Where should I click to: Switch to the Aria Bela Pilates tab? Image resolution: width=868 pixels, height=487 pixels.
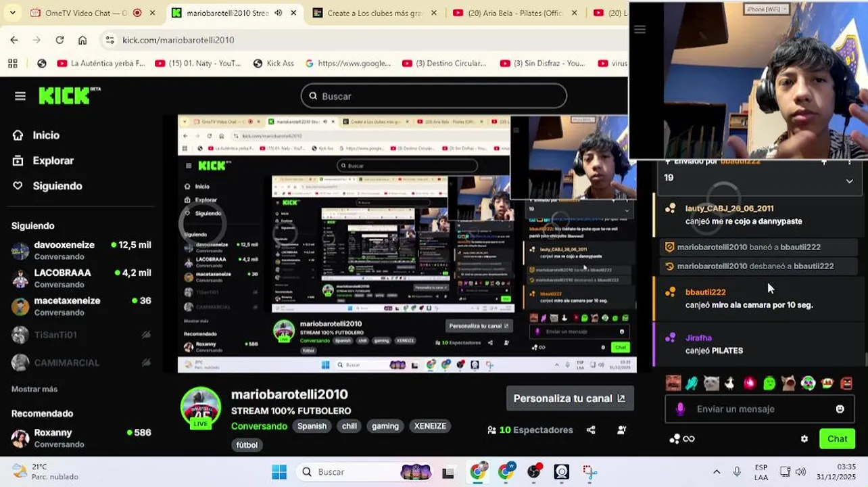[516, 13]
